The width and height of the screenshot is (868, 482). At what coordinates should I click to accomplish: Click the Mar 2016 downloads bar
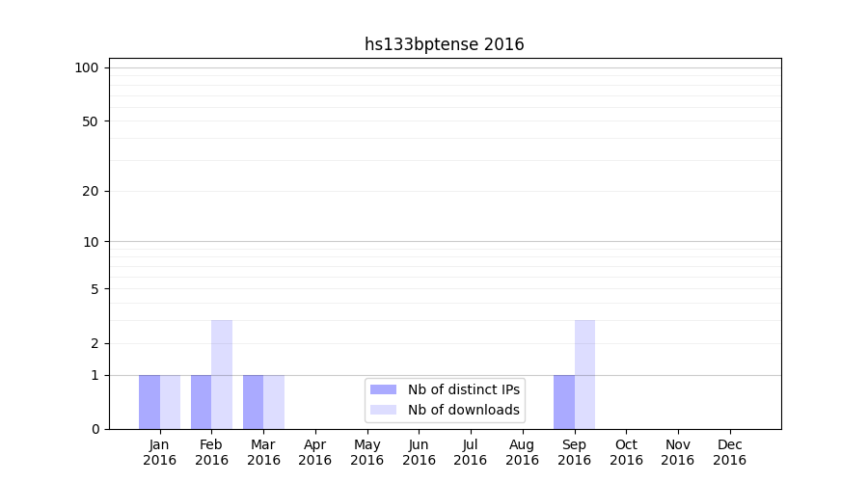tap(274, 402)
